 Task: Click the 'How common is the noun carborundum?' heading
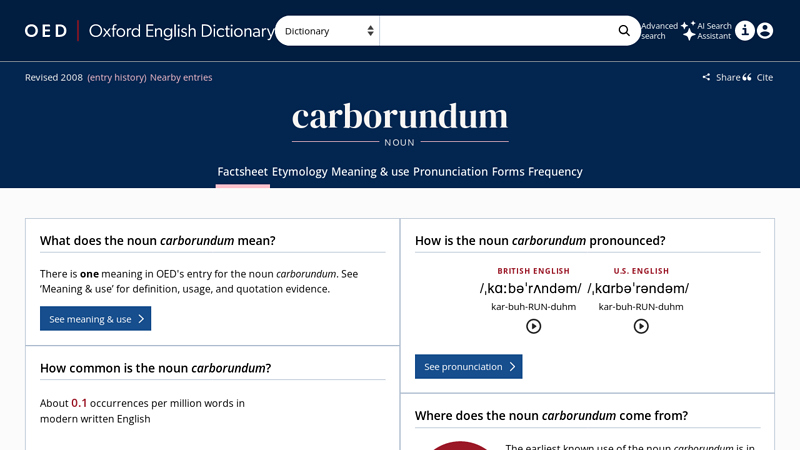point(156,368)
